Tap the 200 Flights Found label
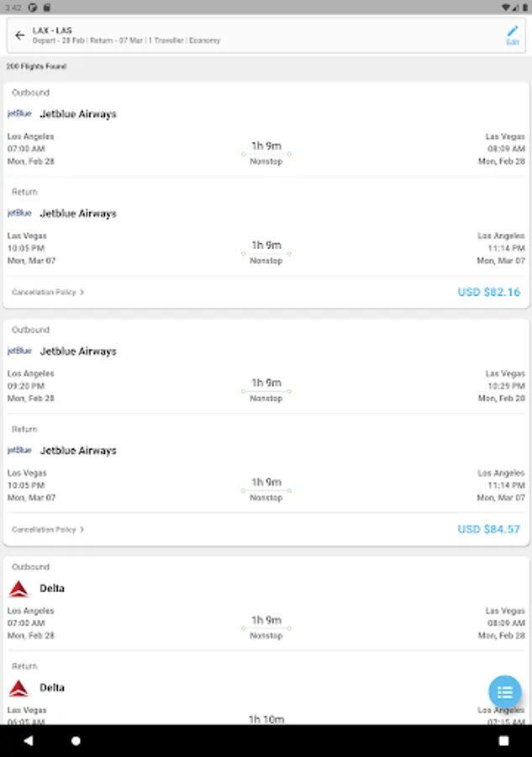Viewport: 532px width, 757px height. point(36,66)
